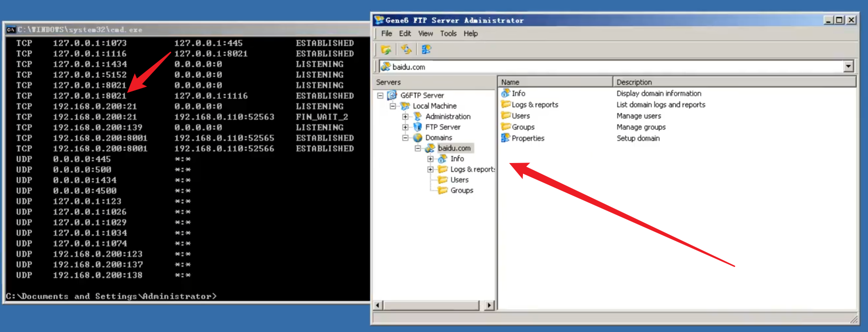Open the Info item in the right list
The height and width of the screenshot is (332, 868).
click(x=518, y=93)
